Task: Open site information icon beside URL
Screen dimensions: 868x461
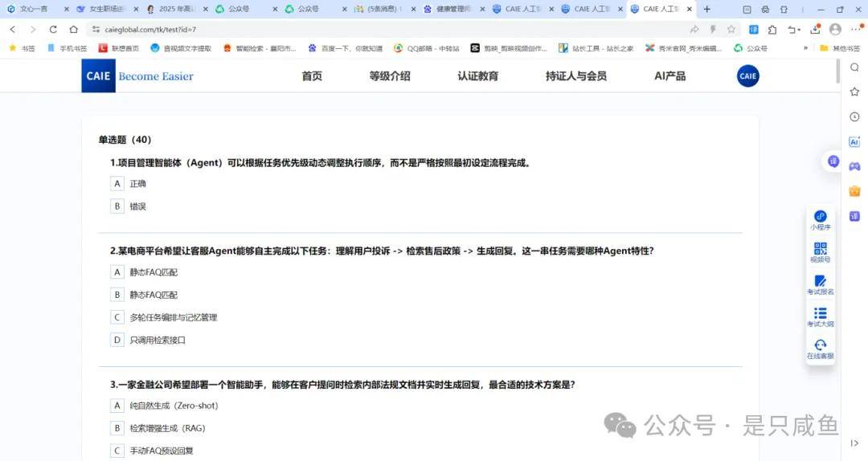Action: (x=96, y=30)
